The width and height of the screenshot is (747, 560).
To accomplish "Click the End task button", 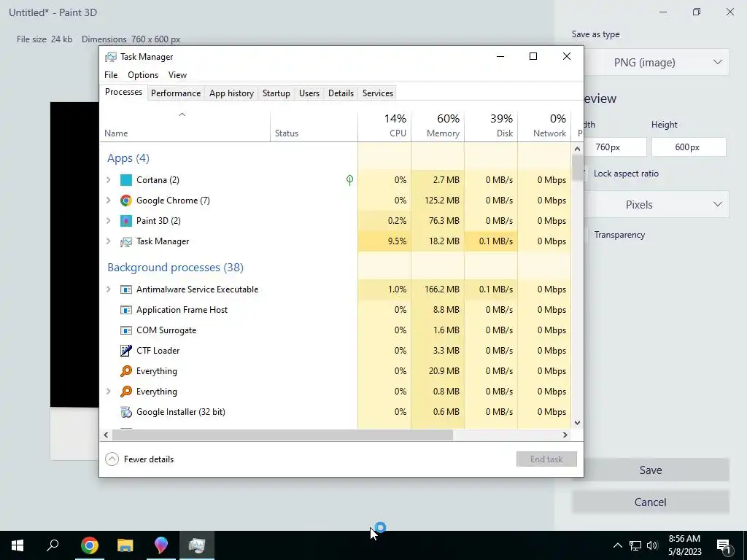I will click(x=546, y=459).
